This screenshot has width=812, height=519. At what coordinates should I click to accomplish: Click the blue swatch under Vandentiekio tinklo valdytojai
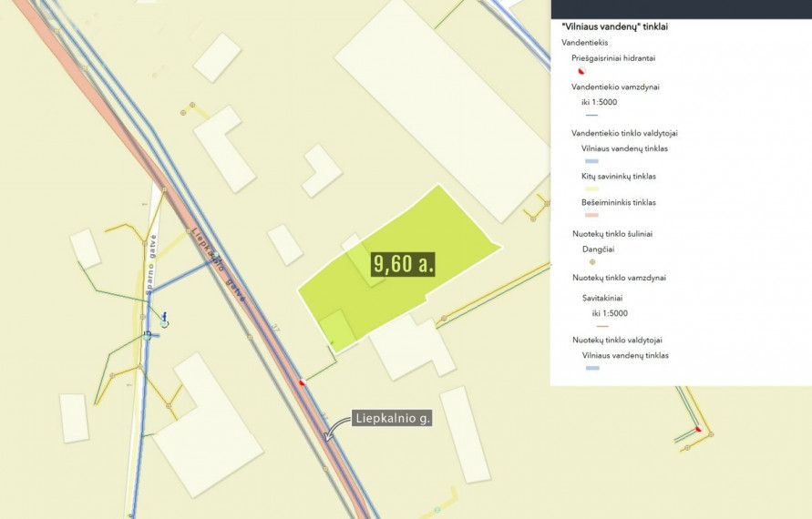[x=591, y=161]
